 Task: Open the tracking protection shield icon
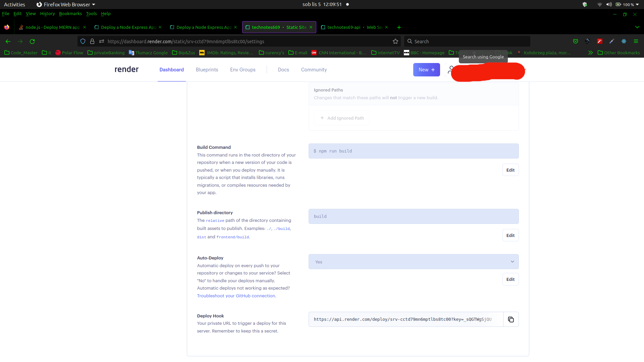pyautogui.click(x=83, y=42)
